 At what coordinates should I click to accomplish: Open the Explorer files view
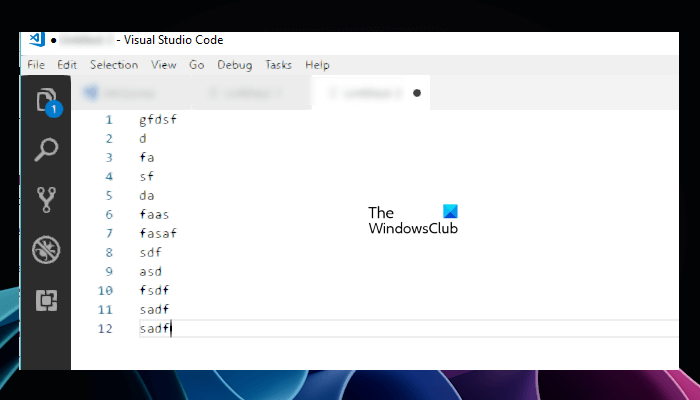point(48,102)
